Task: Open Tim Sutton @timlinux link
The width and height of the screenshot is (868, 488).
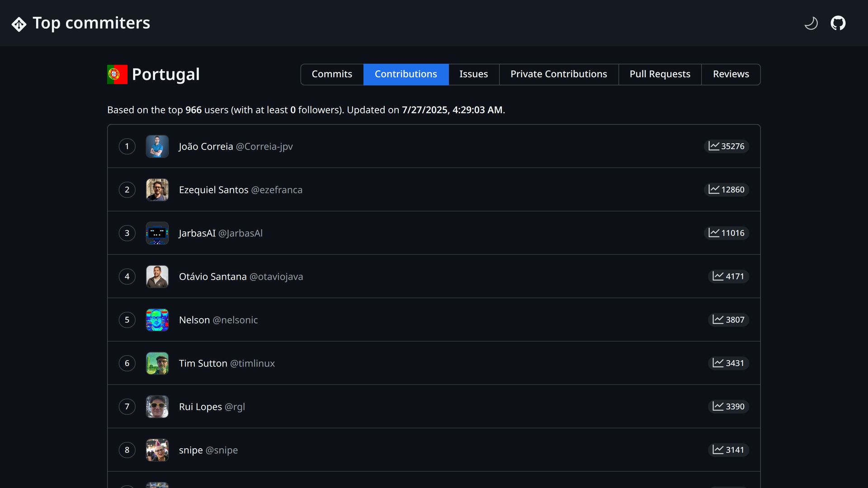Action: coord(226,363)
